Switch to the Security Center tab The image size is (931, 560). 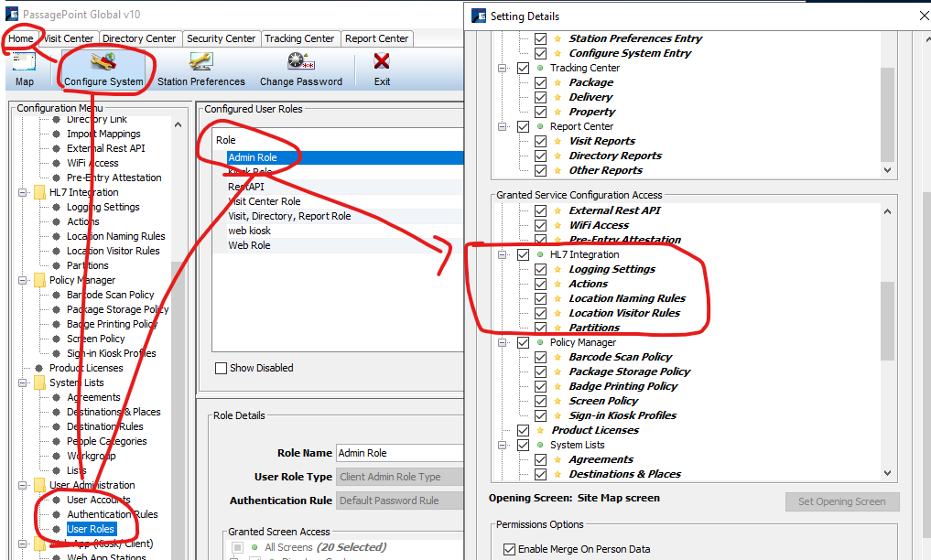pos(221,38)
